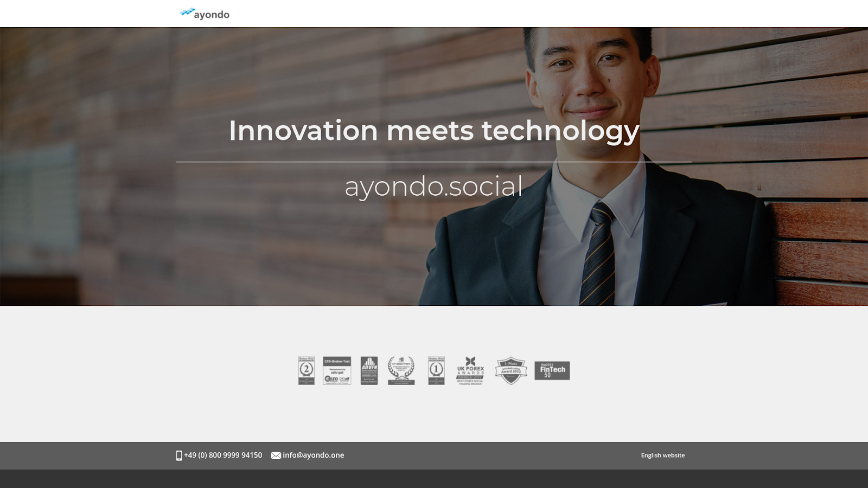
Task: Click the MENA FFXPO laurel wreath award
Action: [x=401, y=371]
